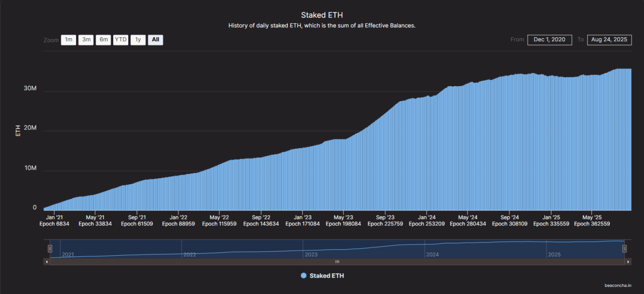Click the From date field showing Dec 1, 2020
This screenshot has height=294, width=644.
tap(549, 40)
